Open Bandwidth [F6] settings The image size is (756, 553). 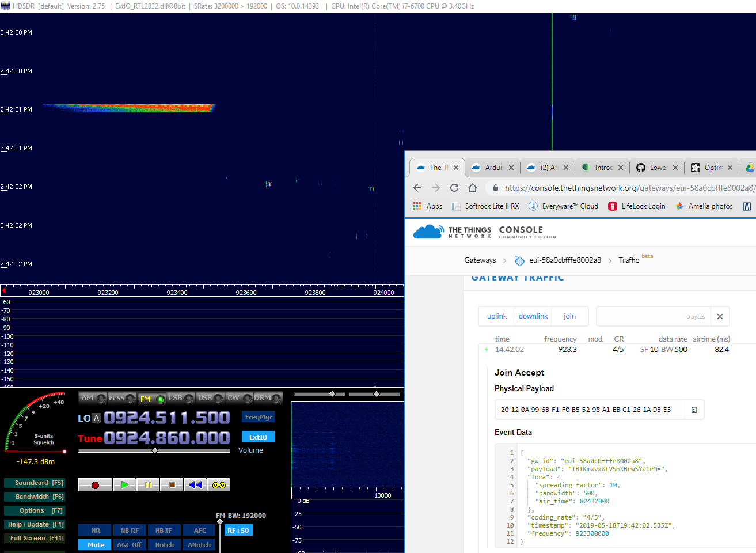[35, 497]
